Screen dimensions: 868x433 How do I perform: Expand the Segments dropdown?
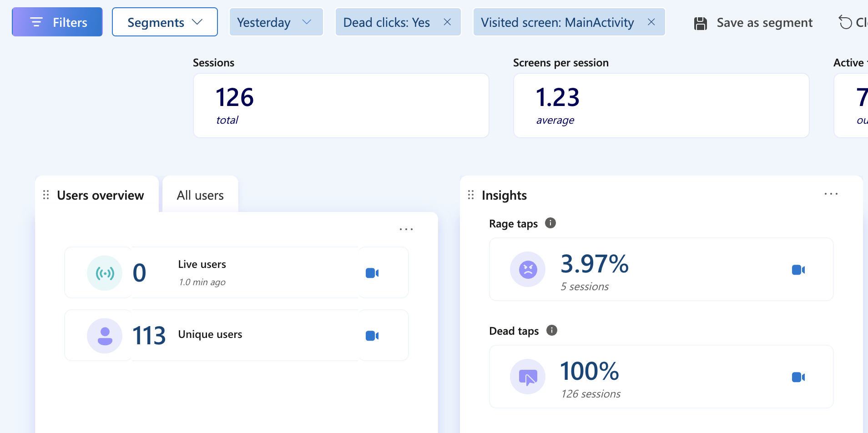pos(165,22)
